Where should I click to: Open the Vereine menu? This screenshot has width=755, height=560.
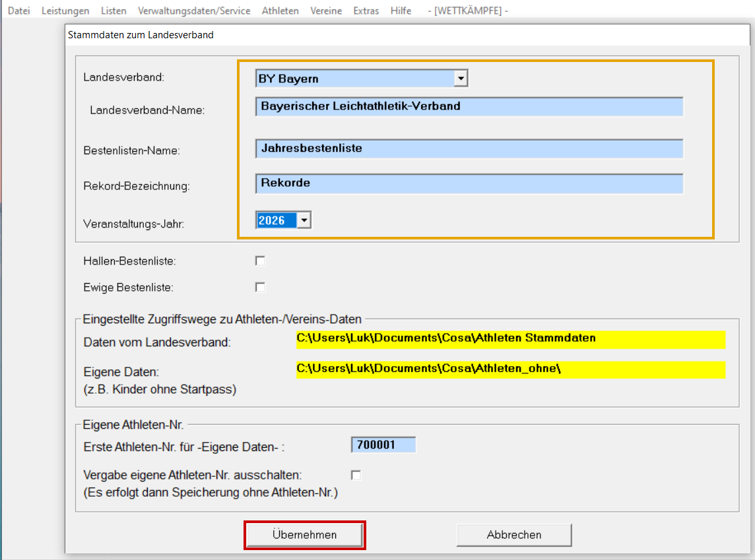(x=325, y=11)
